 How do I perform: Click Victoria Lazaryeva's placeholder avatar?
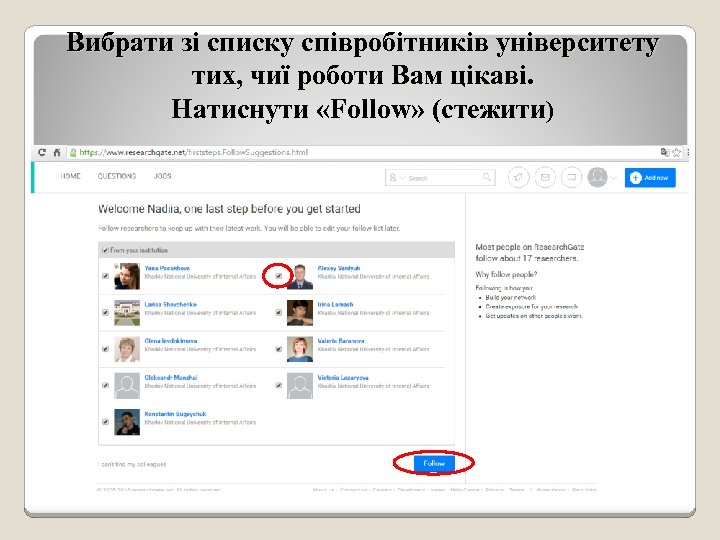300,385
